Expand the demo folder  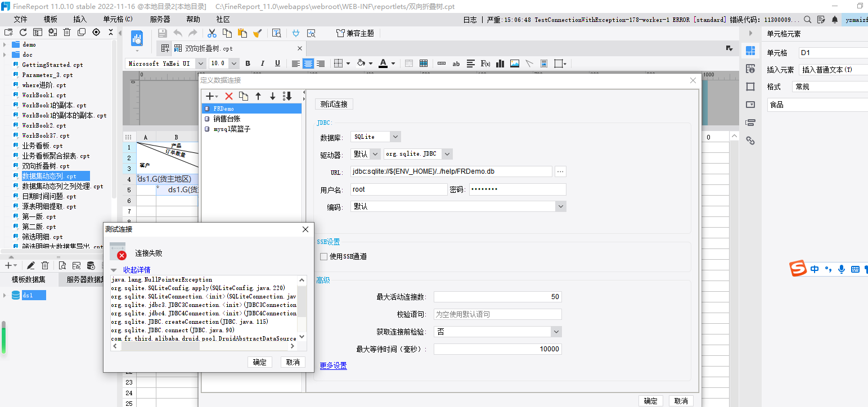5,44
